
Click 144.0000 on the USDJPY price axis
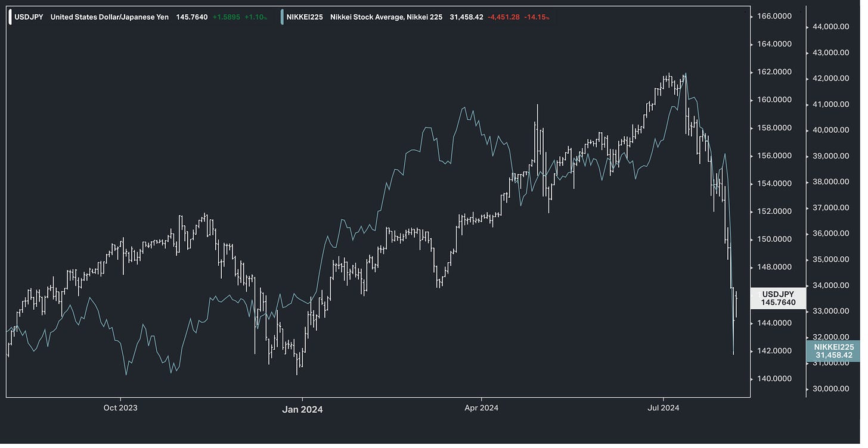coord(774,323)
